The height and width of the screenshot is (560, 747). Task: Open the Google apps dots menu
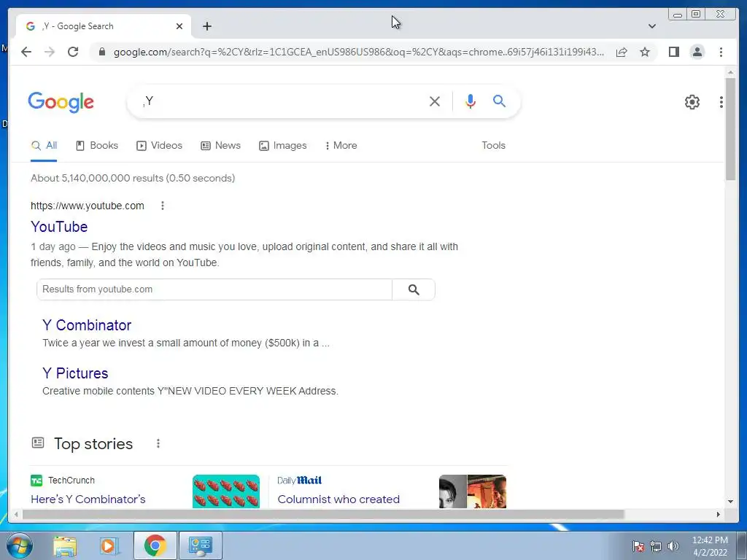721,102
